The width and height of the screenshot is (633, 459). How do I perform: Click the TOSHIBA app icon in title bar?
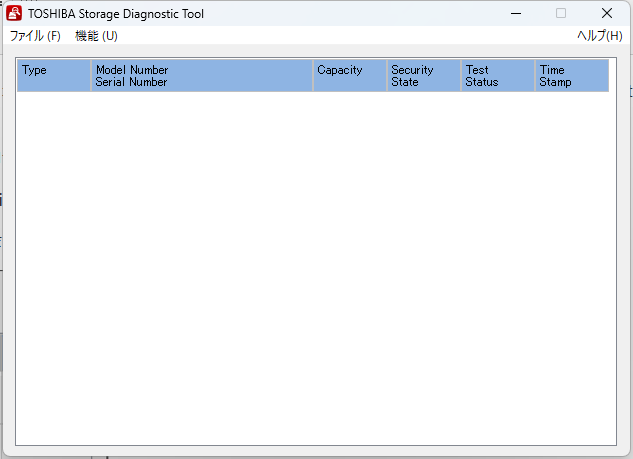pos(14,14)
